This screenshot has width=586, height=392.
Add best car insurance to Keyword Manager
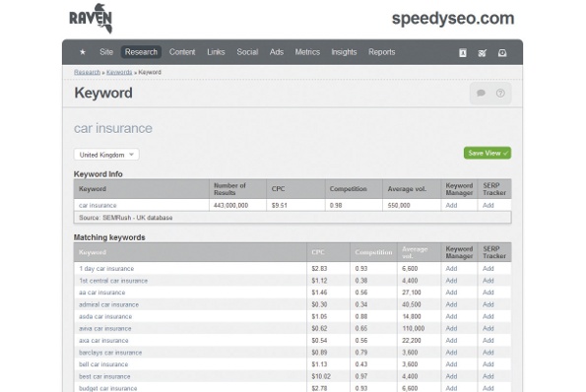451,376
